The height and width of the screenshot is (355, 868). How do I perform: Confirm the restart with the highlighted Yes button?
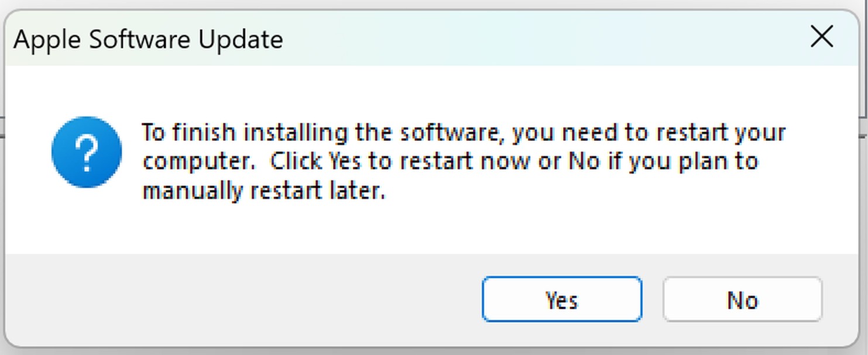pos(562,299)
